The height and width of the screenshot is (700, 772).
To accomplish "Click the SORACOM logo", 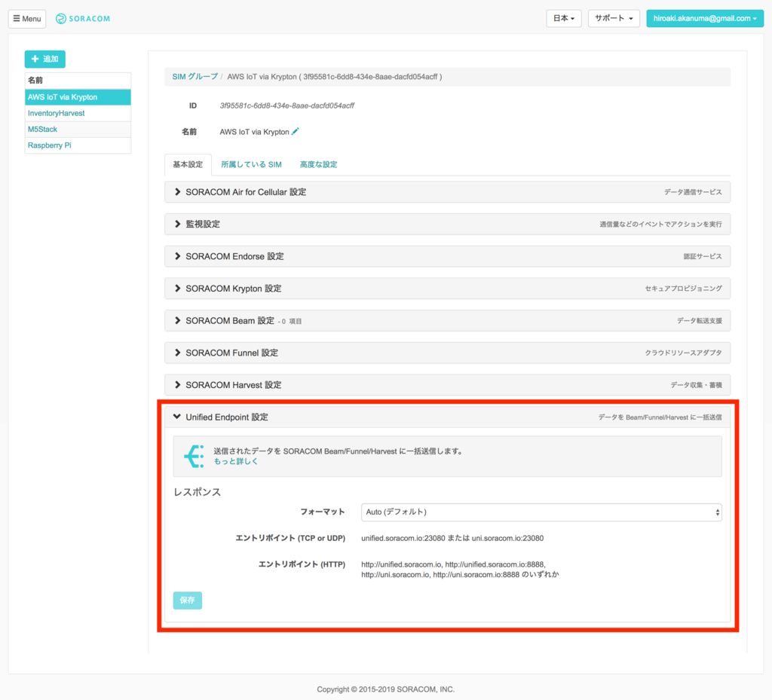I will click(x=83, y=19).
